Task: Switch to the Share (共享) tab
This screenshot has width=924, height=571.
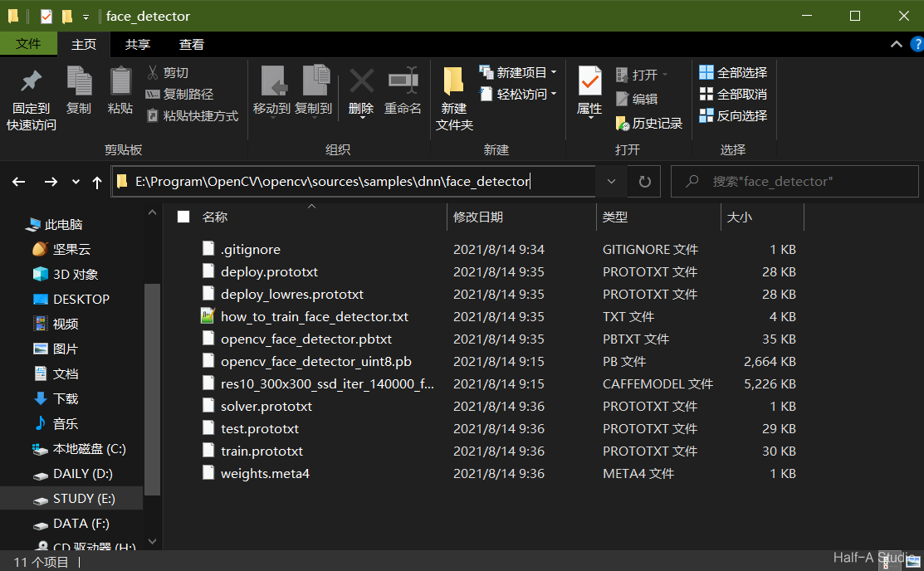Action: pos(138,44)
